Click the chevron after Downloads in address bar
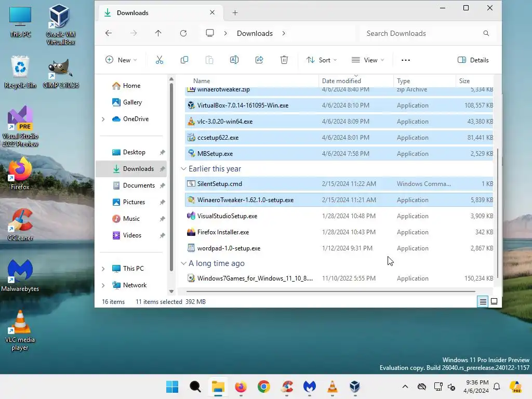The width and height of the screenshot is (532, 399). 284,33
